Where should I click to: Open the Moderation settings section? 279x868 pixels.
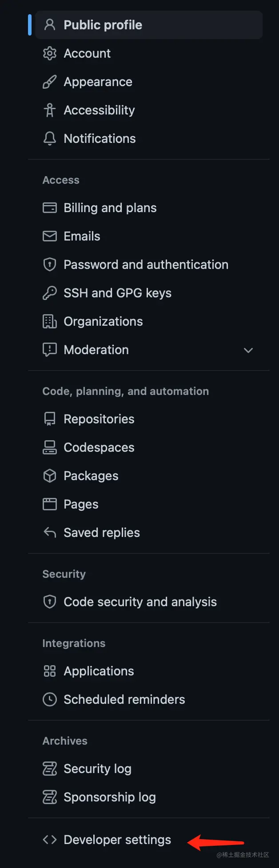click(96, 350)
